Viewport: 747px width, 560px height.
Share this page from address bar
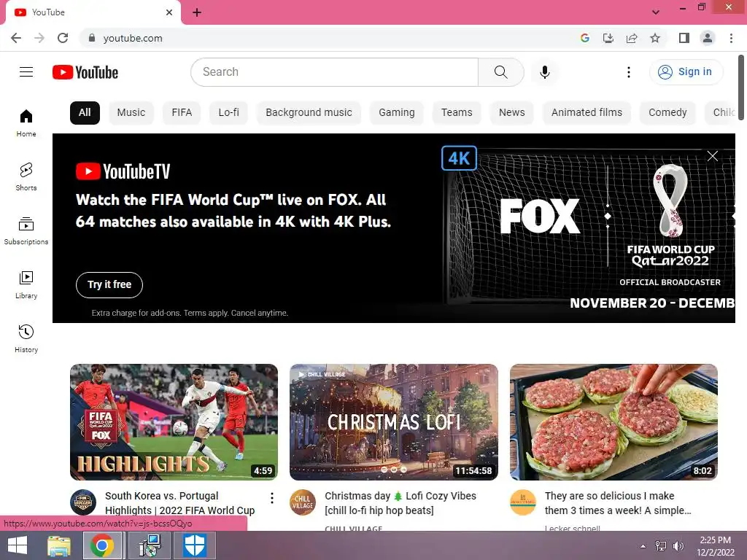(x=632, y=38)
